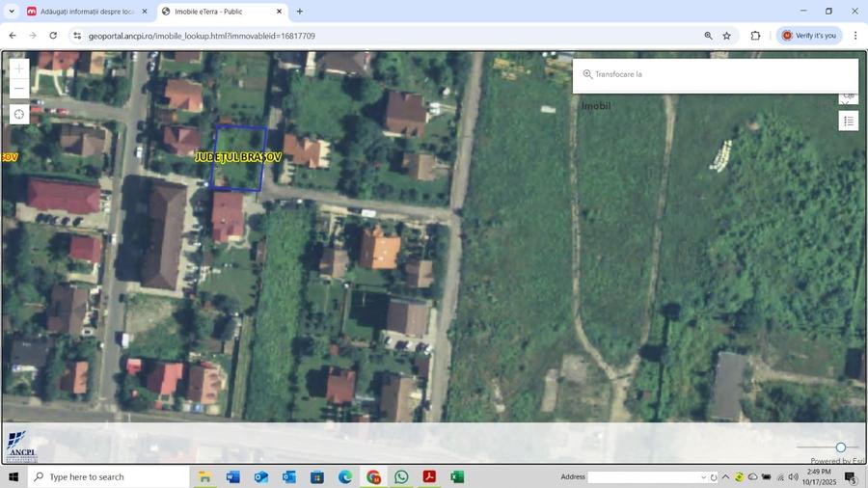Image resolution: width=868 pixels, height=488 pixels.
Task: Adjust the opacity slider handle at bottom right
Action: click(840, 447)
